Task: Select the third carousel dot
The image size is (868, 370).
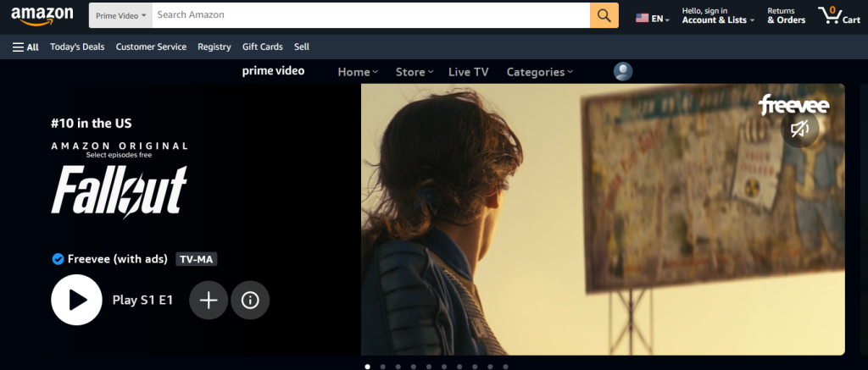Action: 398,366
